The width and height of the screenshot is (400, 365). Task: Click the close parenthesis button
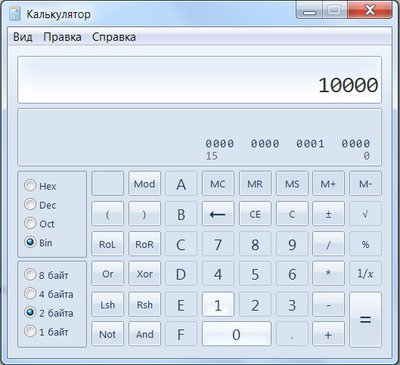click(144, 214)
